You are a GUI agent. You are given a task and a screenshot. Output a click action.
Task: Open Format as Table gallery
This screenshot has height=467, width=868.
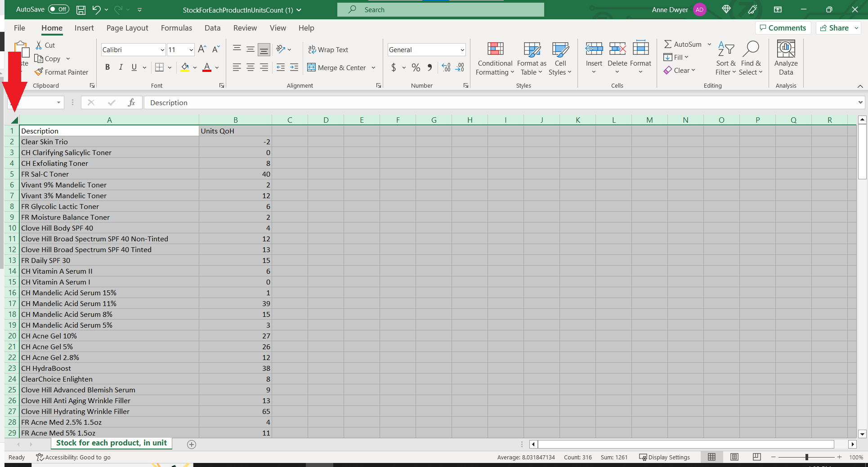click(x=532, y=59)
